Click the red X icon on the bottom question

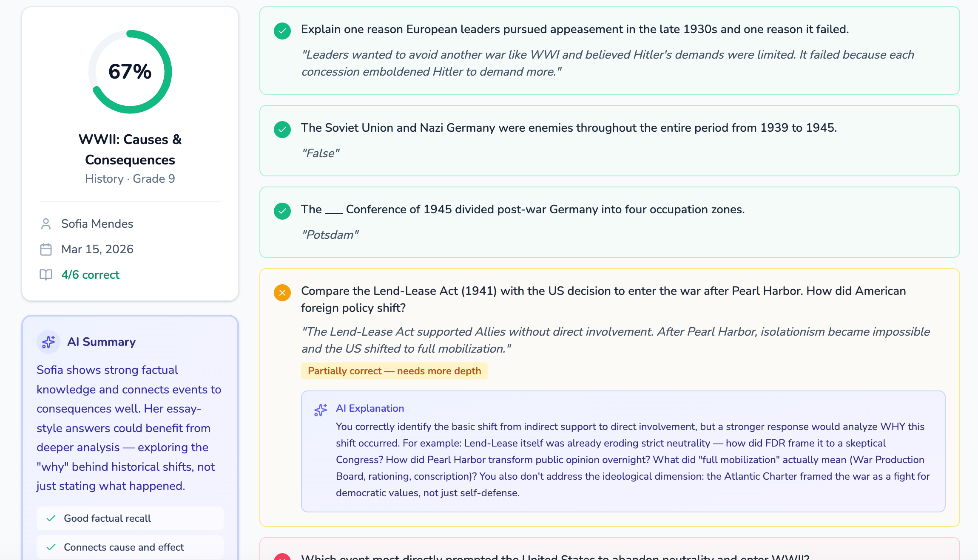pos(282,557)
